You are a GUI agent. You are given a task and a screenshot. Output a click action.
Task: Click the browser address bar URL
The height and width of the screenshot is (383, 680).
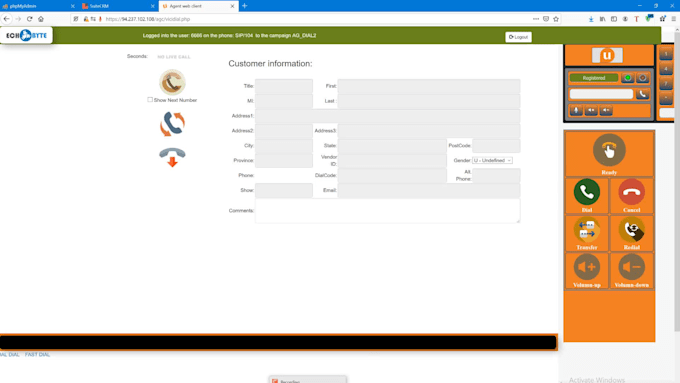point(148,19)
